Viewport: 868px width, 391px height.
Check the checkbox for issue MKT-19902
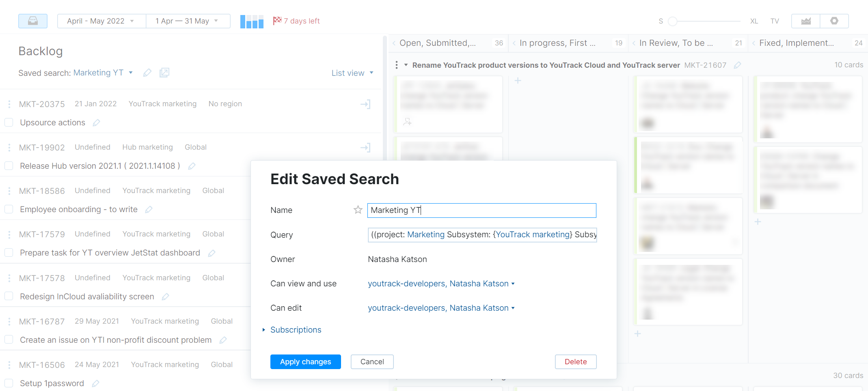(9, 165)
